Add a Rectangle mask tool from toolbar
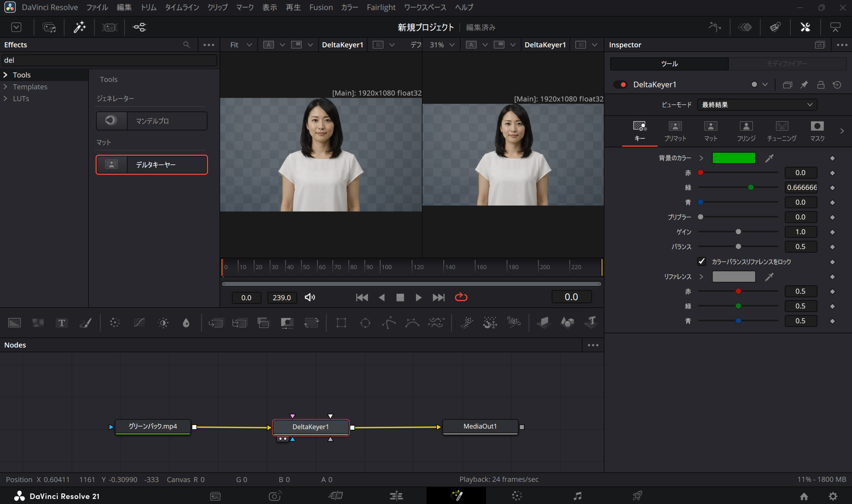This screenshot has width=852, height=504. pos(341,323)
